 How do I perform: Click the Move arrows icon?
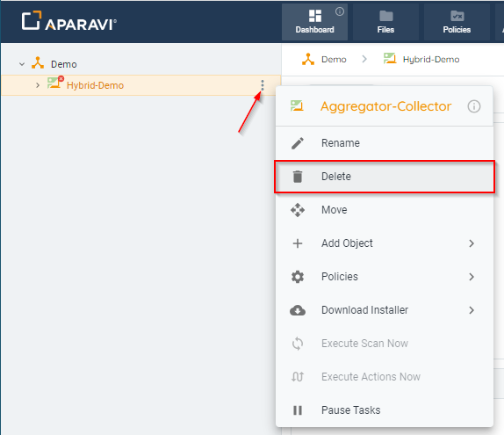pos(298,210)
